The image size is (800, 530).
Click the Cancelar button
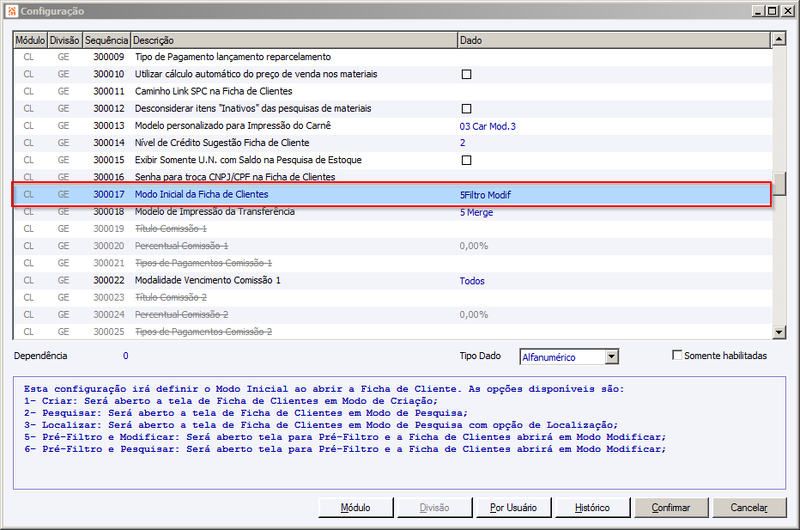click(x=749, y=508)
